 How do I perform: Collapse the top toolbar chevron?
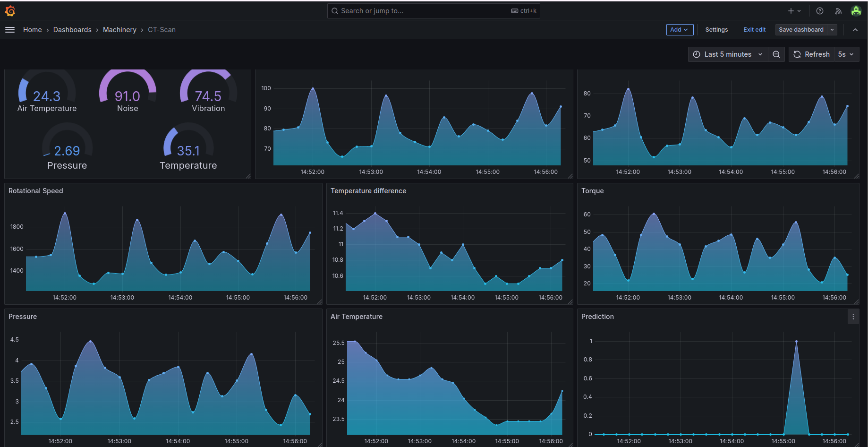(x=855, y=30)
